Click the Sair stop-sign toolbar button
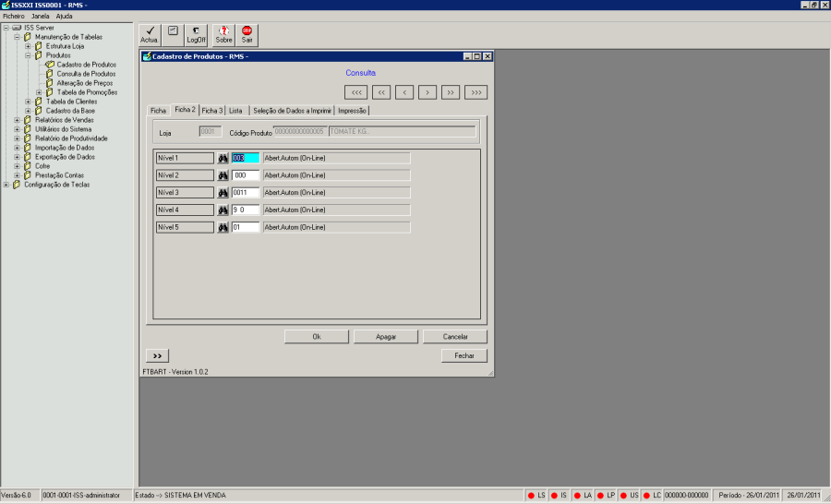The height and width of the screenshot is (504, 831). click(x=247, y=35)
